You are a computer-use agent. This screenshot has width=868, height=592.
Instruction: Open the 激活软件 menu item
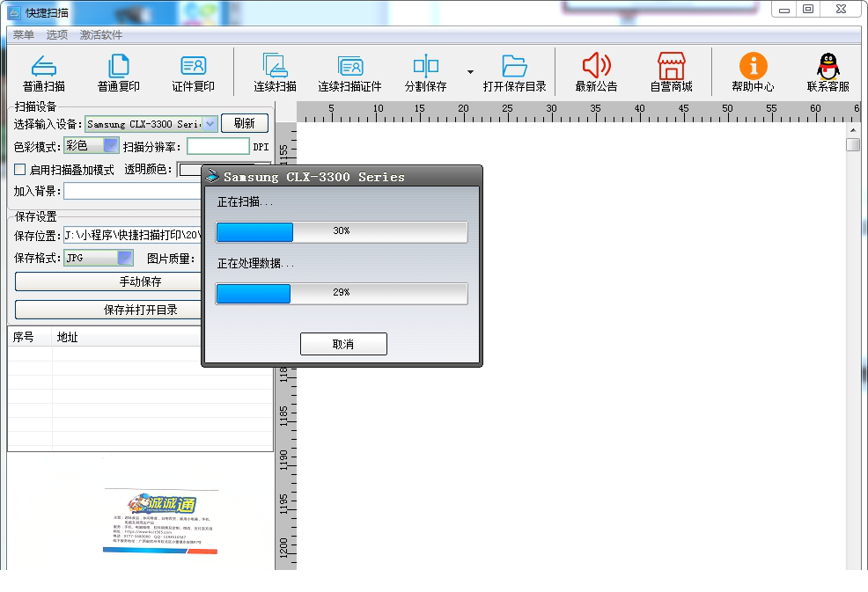[x=101, y=35]
